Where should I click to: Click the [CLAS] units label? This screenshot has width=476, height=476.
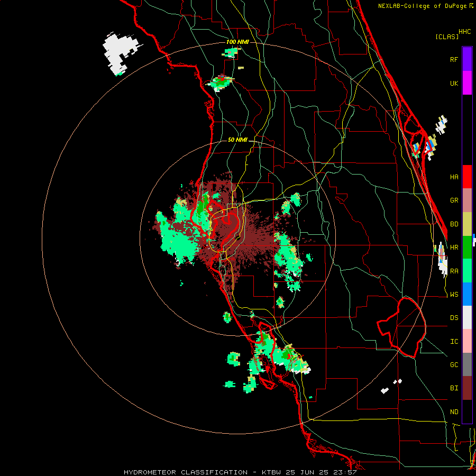coord(446,37)
